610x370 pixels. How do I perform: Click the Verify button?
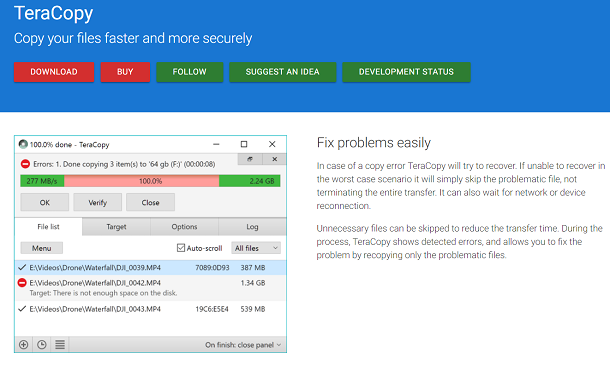98,202
